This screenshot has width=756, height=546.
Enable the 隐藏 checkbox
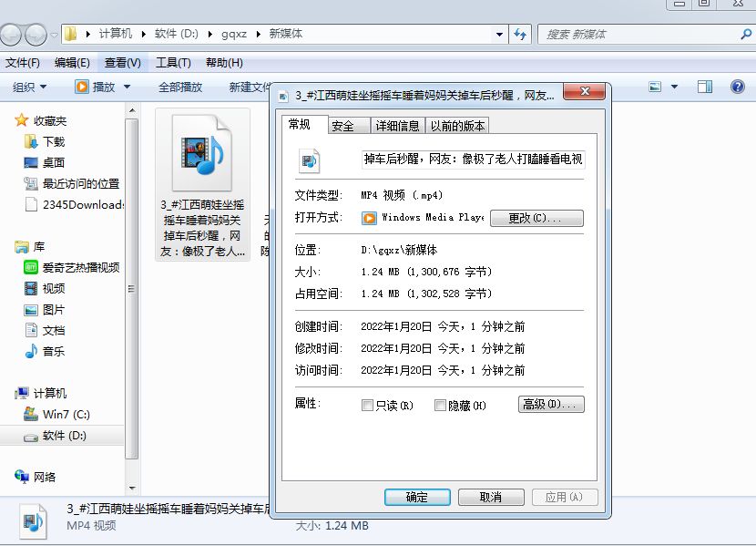click(439, 404)
